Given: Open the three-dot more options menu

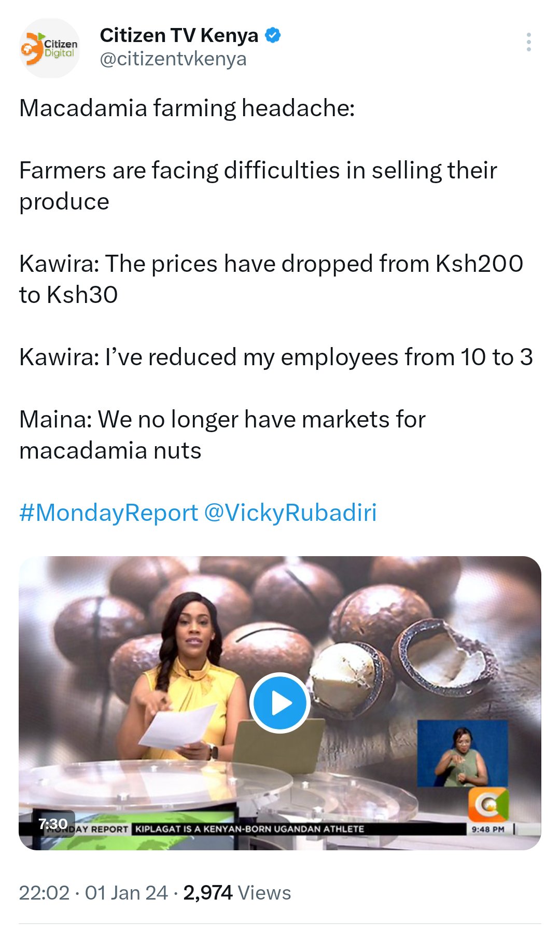Looking at the screenshot, I should 528,42.
